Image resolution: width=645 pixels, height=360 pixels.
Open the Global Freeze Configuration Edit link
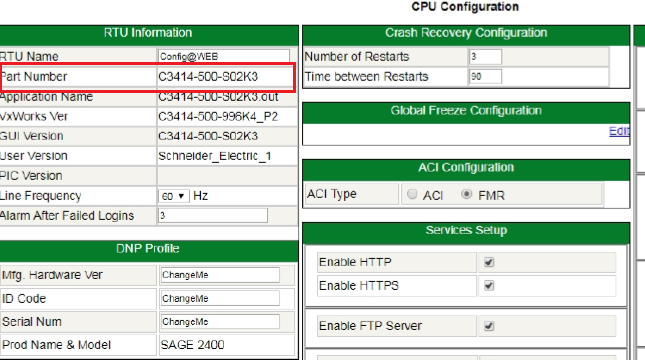pyautogui.click(x=619, y=131)
